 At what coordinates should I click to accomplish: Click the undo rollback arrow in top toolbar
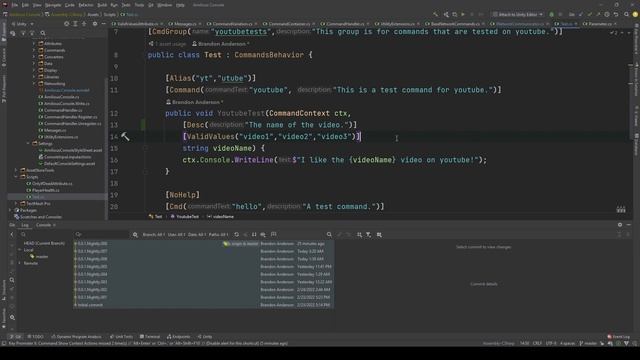click(616, 14)
